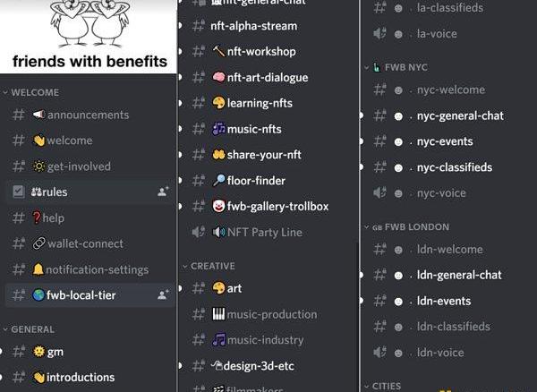Image resolution: width=537 pixels, height=392 pixels.
Task: Click the nyc-voice speaker icon
Action: [379, 193]
